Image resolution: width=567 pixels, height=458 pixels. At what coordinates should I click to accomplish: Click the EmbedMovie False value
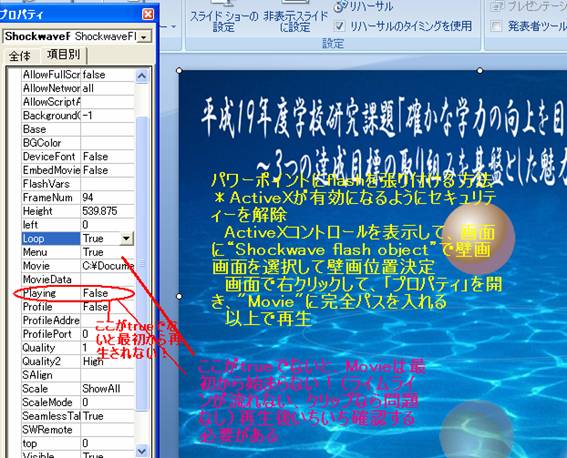(x=95, y=170)
